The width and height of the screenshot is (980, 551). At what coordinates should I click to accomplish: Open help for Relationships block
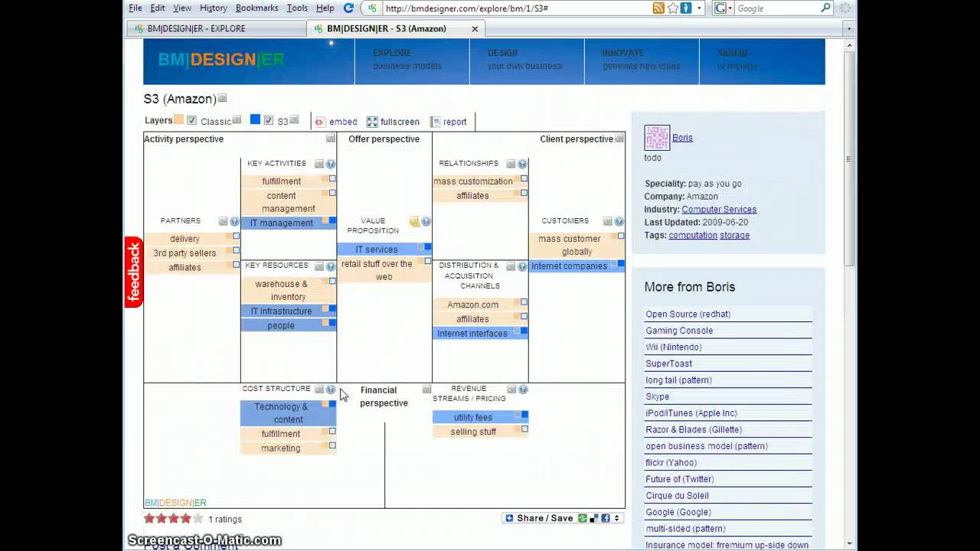522,164
